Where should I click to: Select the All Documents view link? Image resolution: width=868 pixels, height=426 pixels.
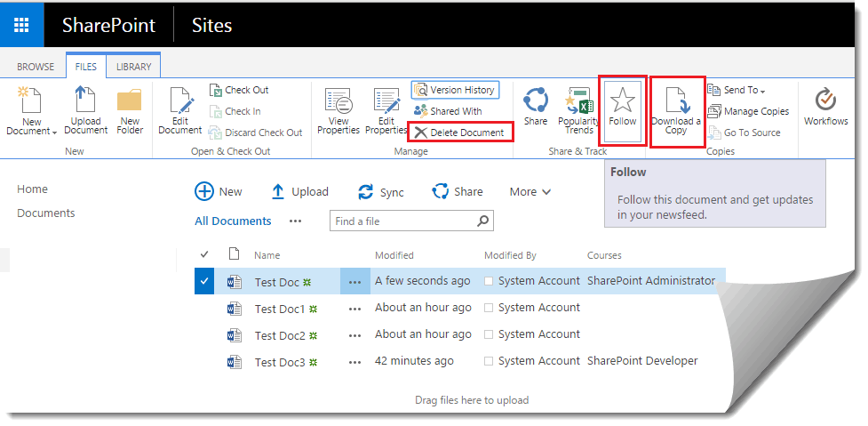click(x=233, y=221)
